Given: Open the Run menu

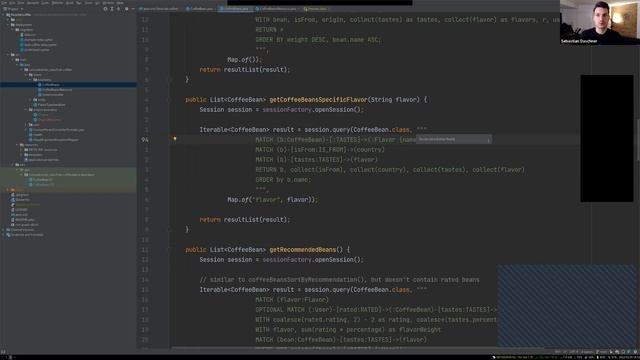Looking at the screenshot, I should click(x=79, y=3).
